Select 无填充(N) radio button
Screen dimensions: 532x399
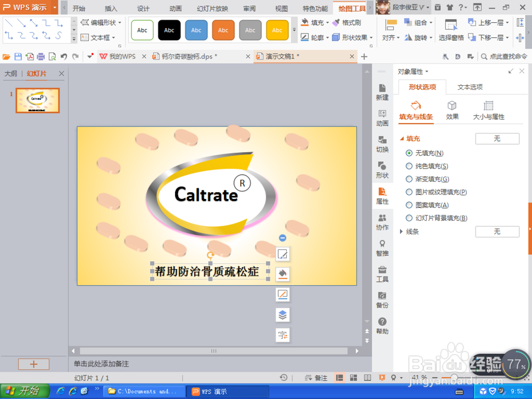[409, 153]
